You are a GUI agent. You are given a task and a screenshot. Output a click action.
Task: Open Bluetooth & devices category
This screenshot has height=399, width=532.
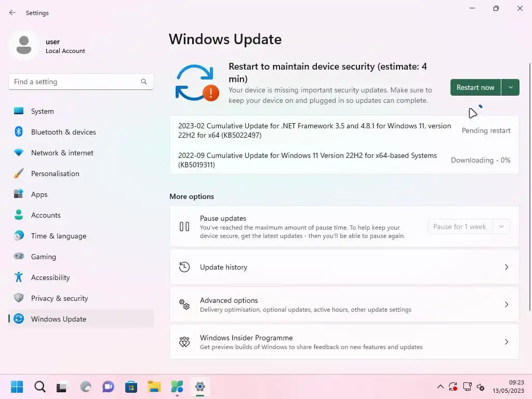click(81, 132)
